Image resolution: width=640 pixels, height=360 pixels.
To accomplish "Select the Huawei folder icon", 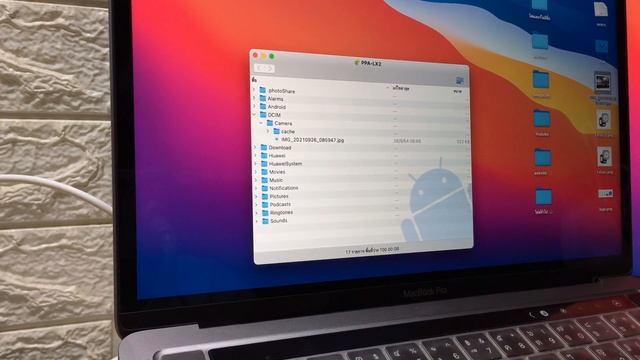I will coord(264,156).
